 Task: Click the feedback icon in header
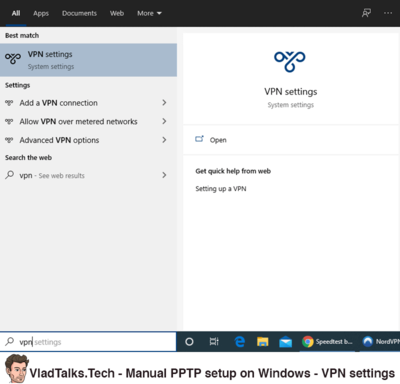point(366,13)
